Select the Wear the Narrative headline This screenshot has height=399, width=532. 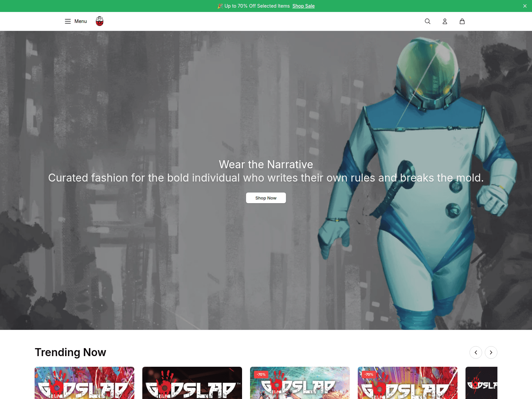point(266,164)
